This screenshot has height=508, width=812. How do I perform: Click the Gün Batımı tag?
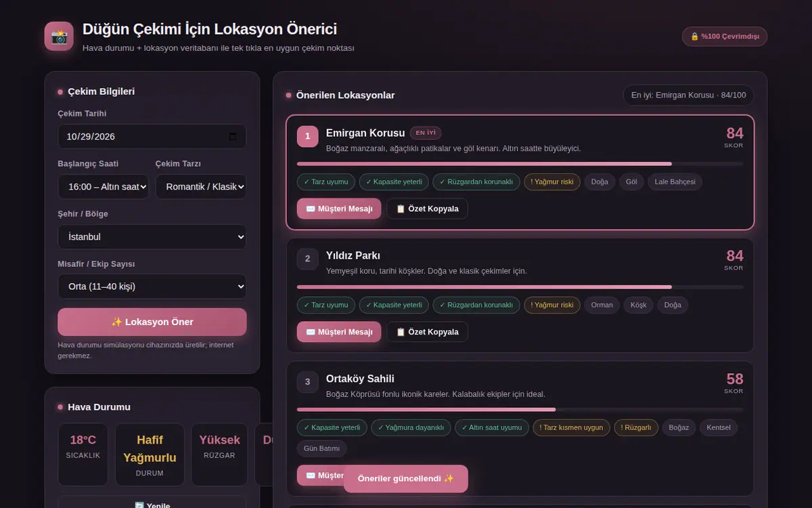322,448
